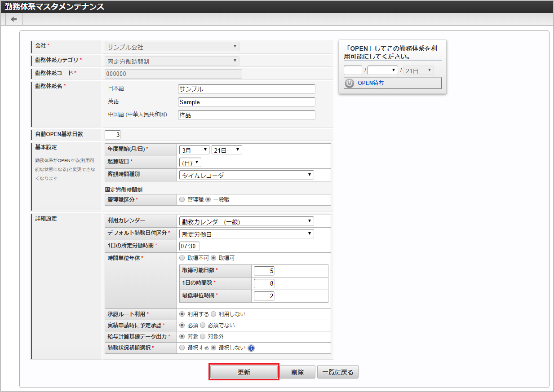This screenshot has height=392, width=554.
Task: Click the 基本設定 section label
Action: coord(46,147)
